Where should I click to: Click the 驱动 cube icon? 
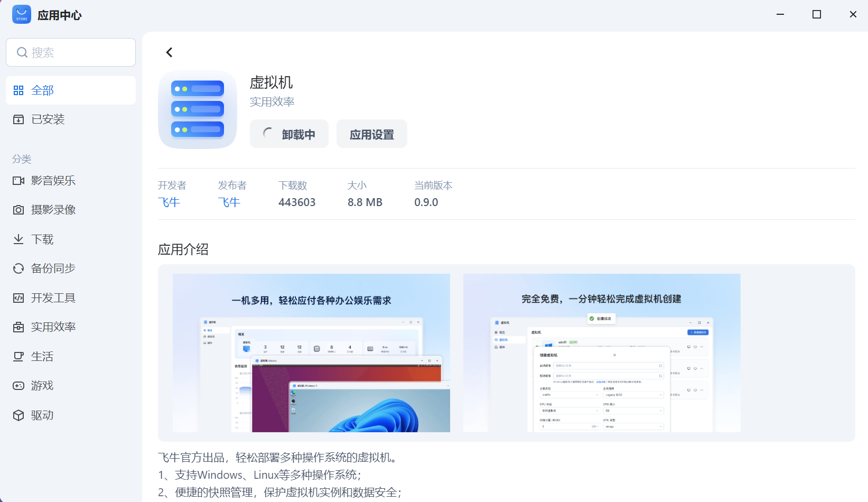click(18, 415)
